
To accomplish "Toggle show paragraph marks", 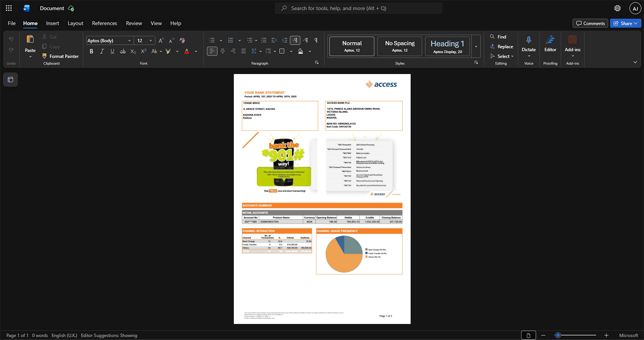I will (316, 40).
